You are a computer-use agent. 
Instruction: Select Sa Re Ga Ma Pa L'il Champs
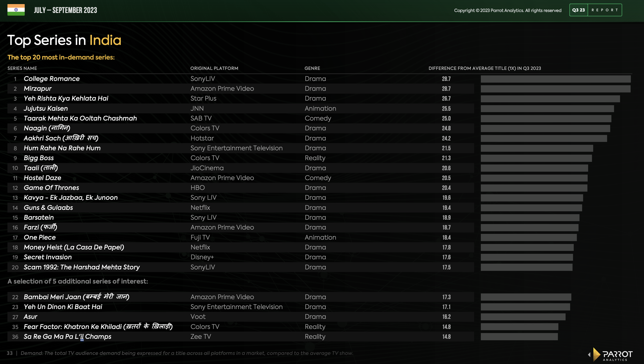67,336
